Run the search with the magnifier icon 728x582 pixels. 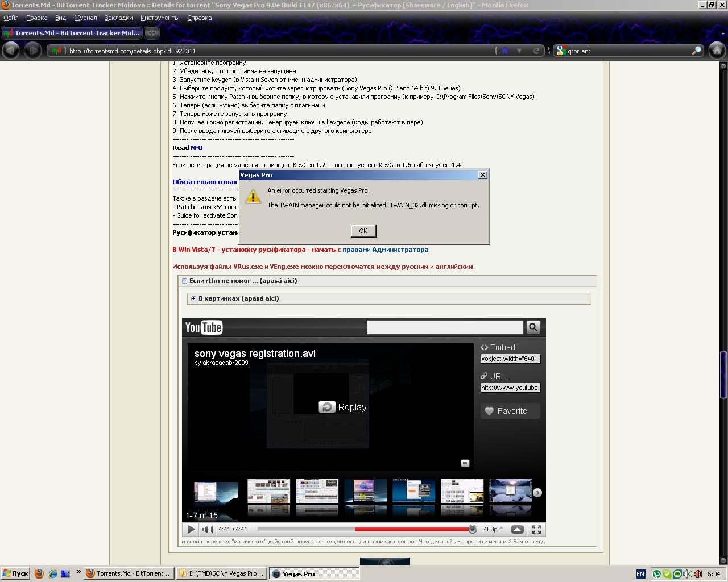696,51
